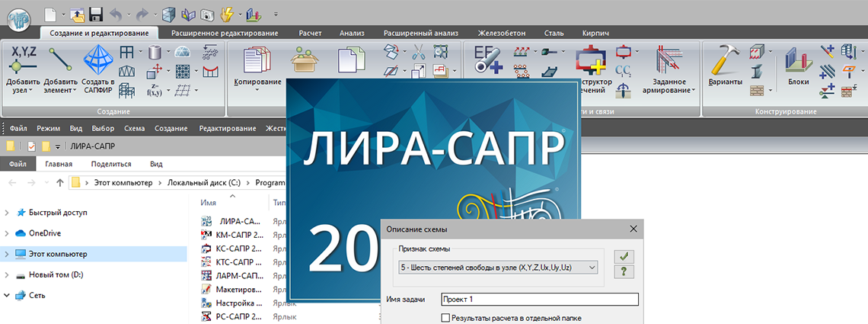Click the Add Node (X,Y,Z) icon
Viewport: 868px width, 324px height.
click(23, 59)
